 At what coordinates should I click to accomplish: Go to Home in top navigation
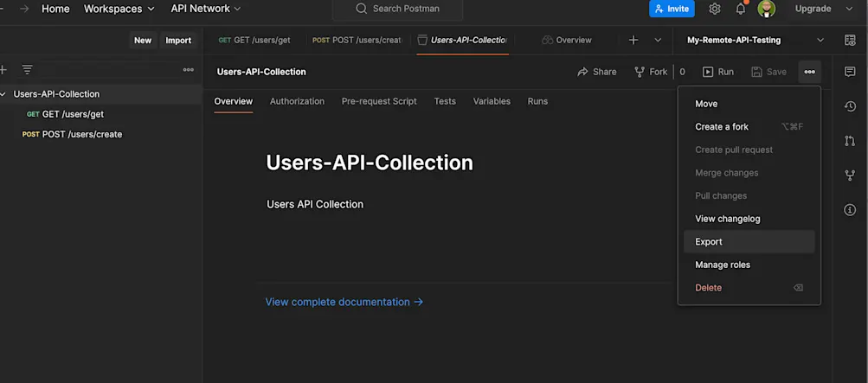tap(56, 9)
